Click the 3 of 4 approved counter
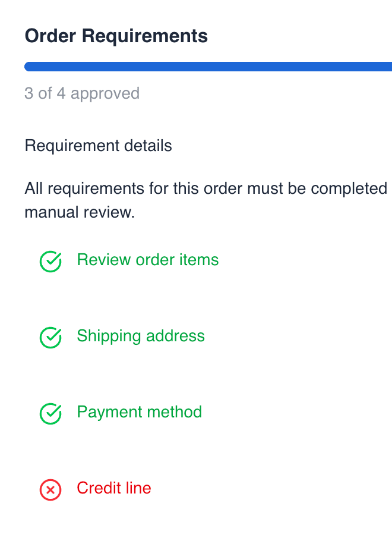The height and width of the screenshot is (547, 392). tap(82, 93)
